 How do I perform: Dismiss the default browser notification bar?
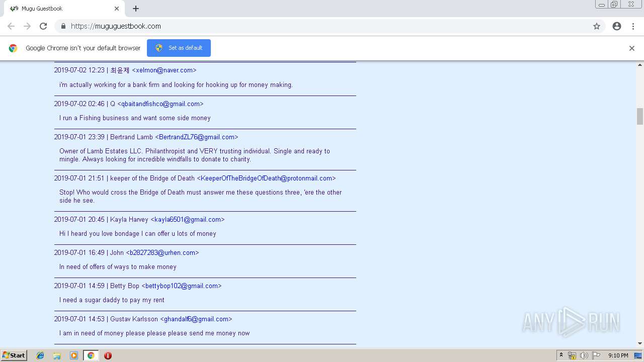(632, 48)
